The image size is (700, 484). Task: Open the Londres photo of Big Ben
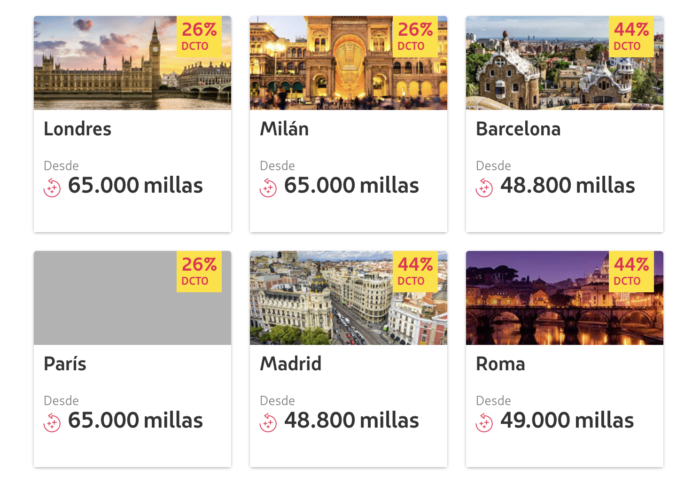point(133,63)
